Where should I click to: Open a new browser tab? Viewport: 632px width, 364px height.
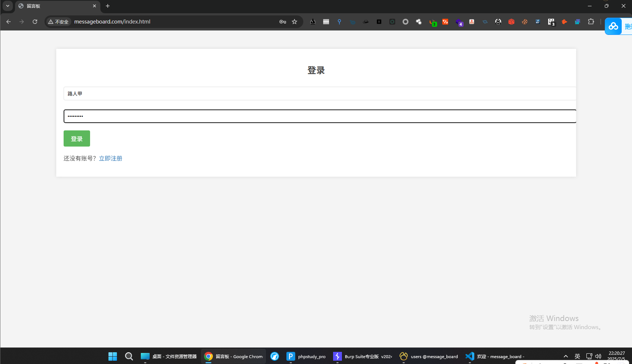[x=107, y=6]
